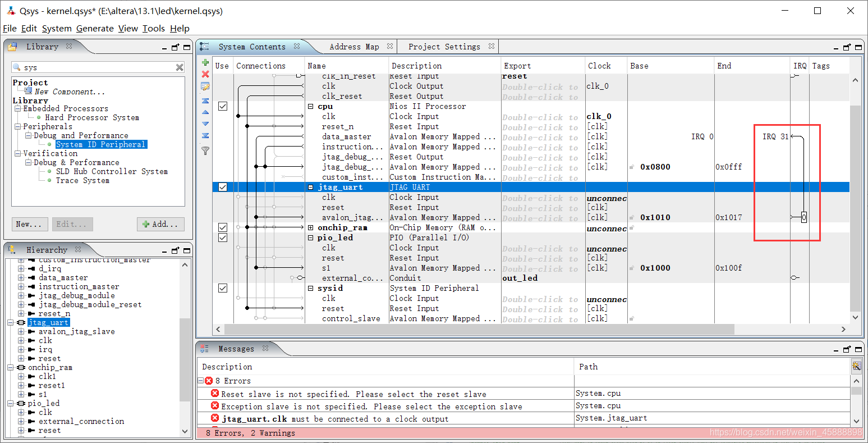
Task: Collapse the sysid component row
Action: 311,288
